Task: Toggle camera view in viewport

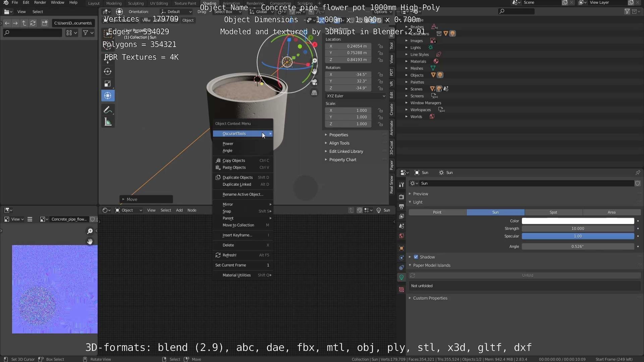Action: click(x=314, y=82)
